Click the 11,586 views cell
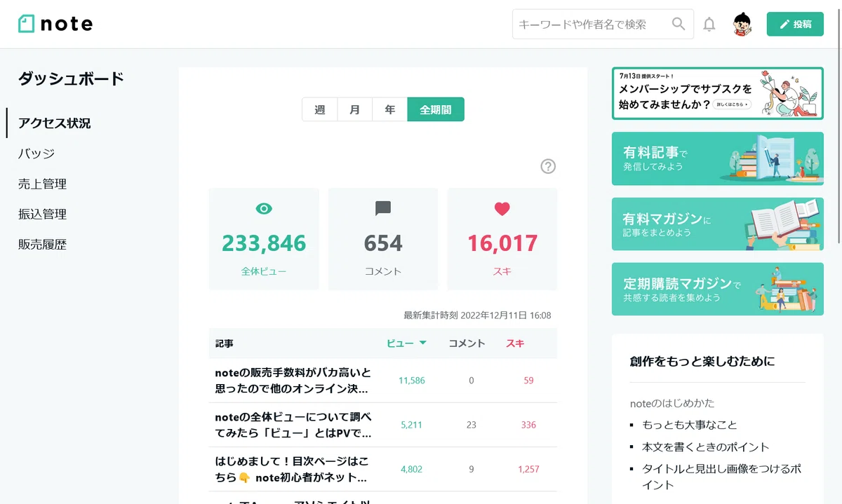This screenshot has height=504, width=842. click(412, 381)
